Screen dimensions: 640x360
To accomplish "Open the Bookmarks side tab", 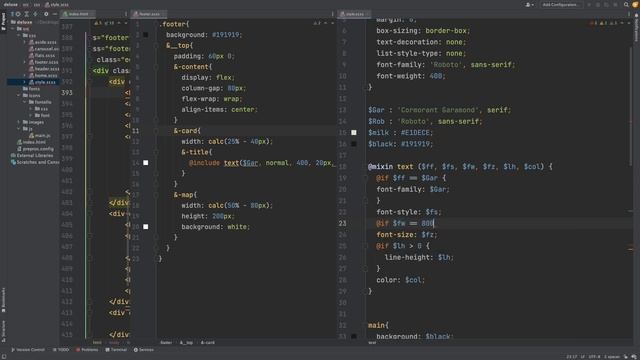I will point(3,300).
